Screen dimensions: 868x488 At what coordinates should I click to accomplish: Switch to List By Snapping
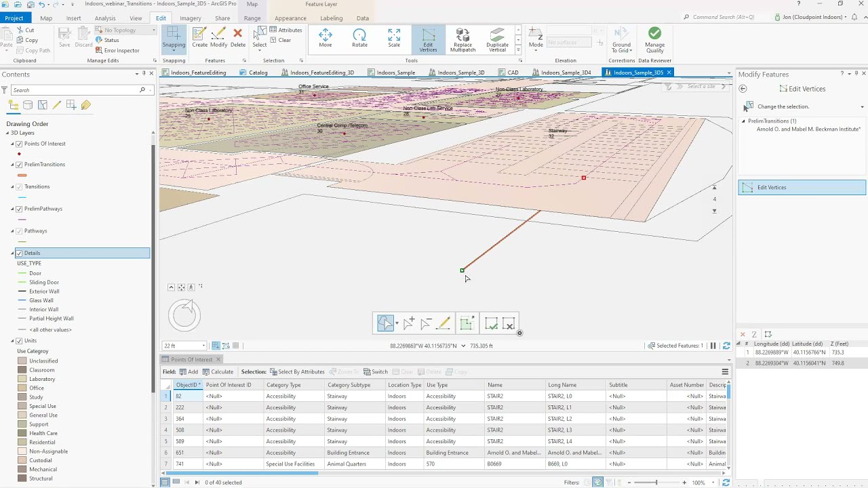click(x=71, y=105)
